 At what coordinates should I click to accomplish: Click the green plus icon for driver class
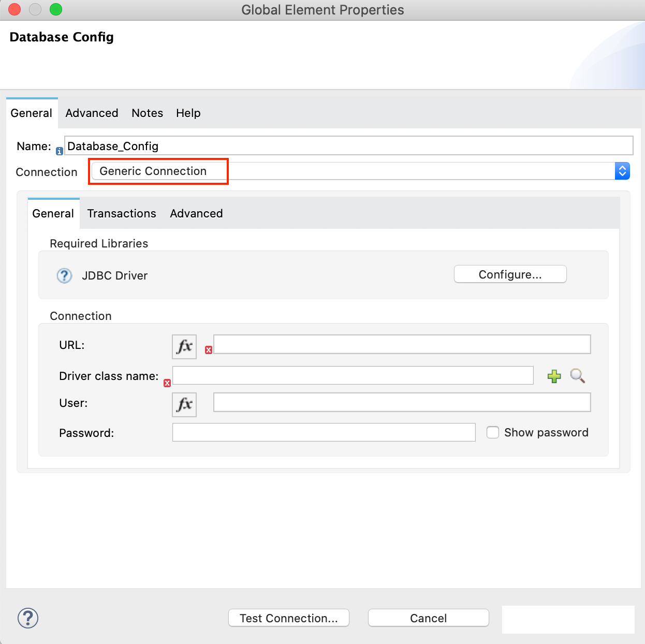tap(554, 376)
